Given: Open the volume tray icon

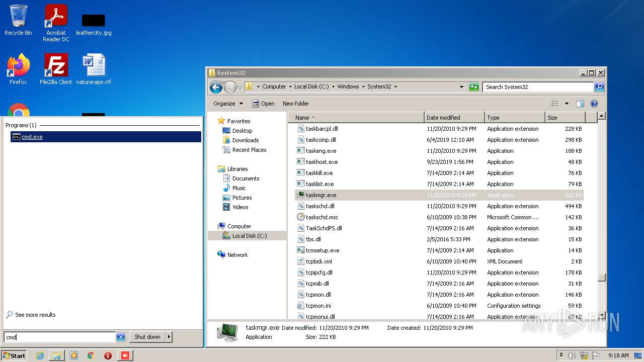Looking at the screenshot, I should click(572, 355).
